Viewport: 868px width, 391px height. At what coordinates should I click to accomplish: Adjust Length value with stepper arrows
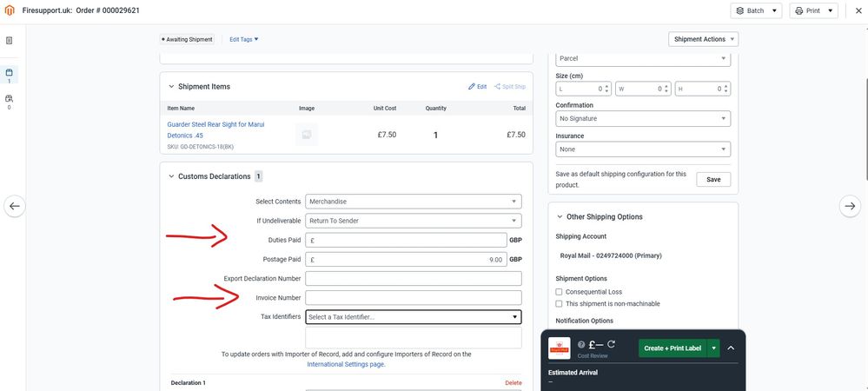tap(607, 89)
